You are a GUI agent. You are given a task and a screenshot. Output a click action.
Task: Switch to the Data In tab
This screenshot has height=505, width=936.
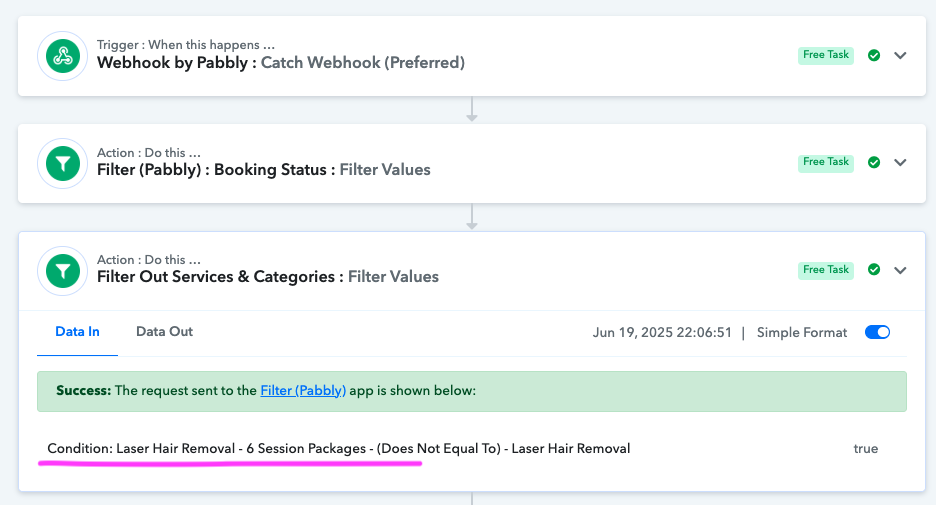pos(77,332)
